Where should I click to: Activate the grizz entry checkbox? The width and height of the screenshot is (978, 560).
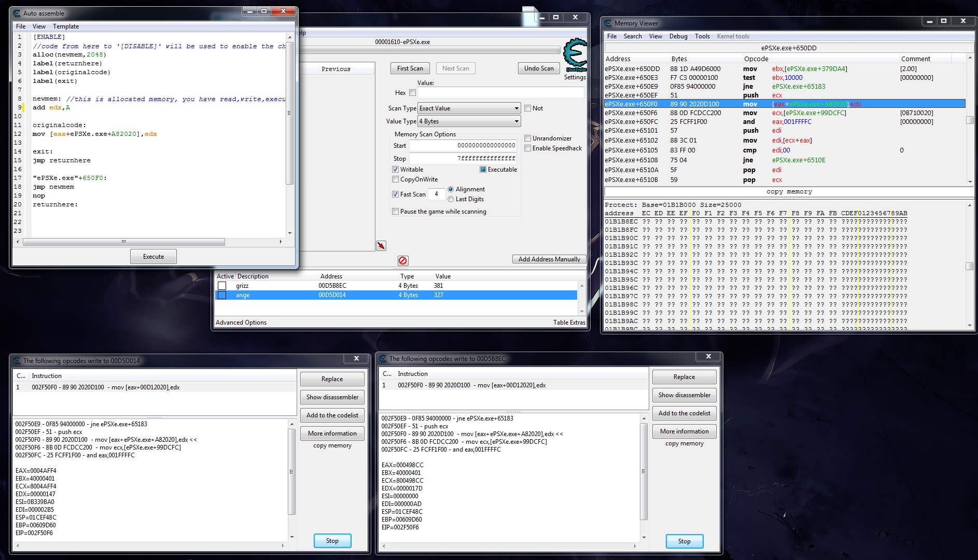222,286
